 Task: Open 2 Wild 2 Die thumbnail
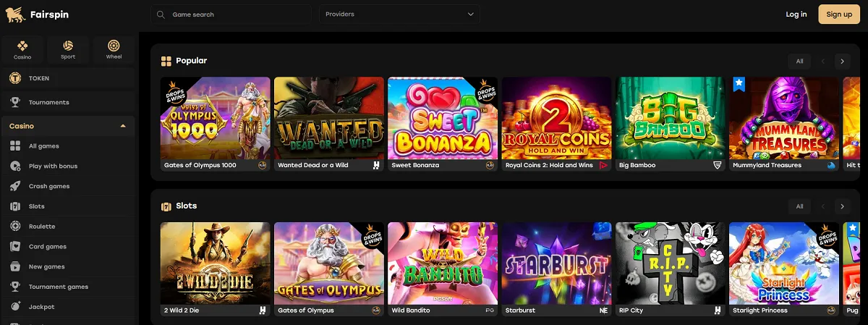216,263
